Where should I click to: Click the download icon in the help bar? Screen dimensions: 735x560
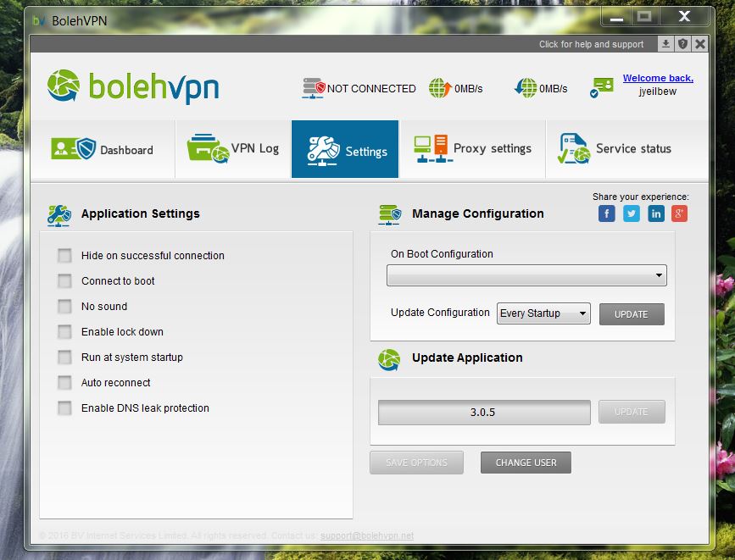tap(665, 44)
